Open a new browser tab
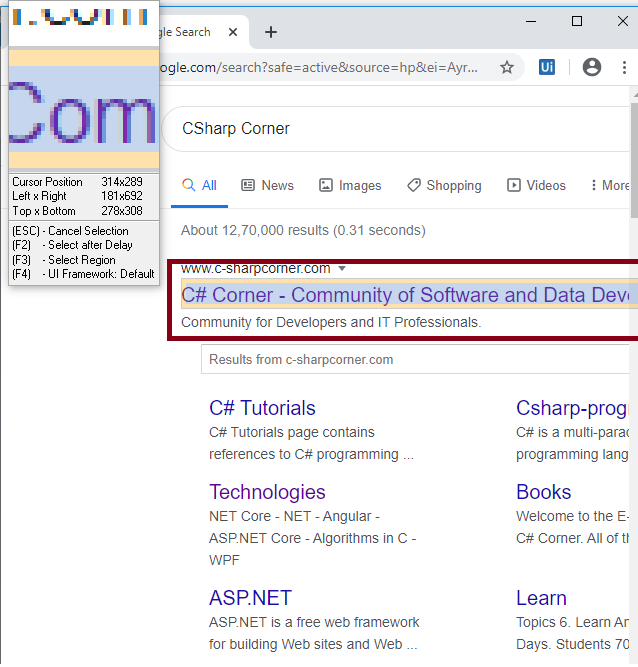Viewport: 638px width, 667px height. (x=271, y=32)
